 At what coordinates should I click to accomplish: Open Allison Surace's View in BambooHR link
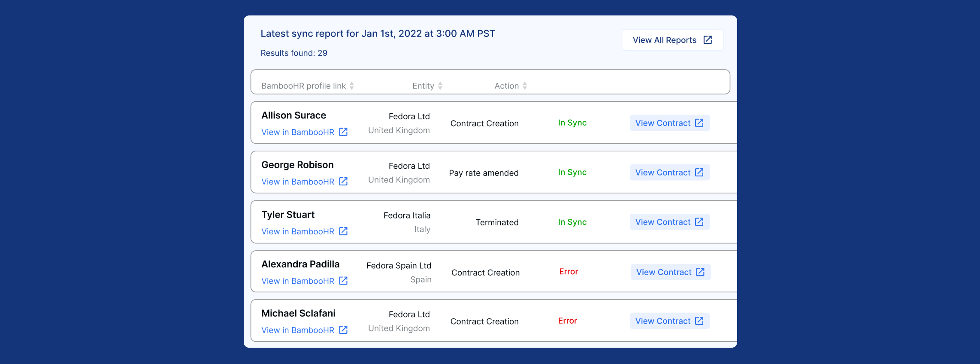click(298, 132)
